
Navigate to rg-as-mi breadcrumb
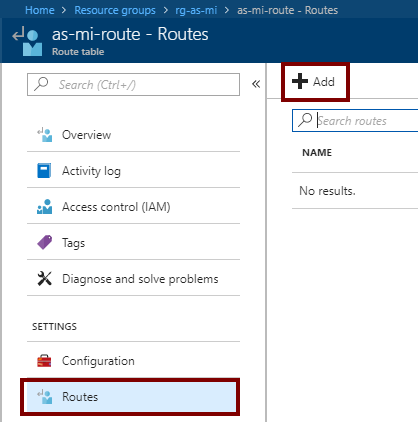(x=196, y=10)
